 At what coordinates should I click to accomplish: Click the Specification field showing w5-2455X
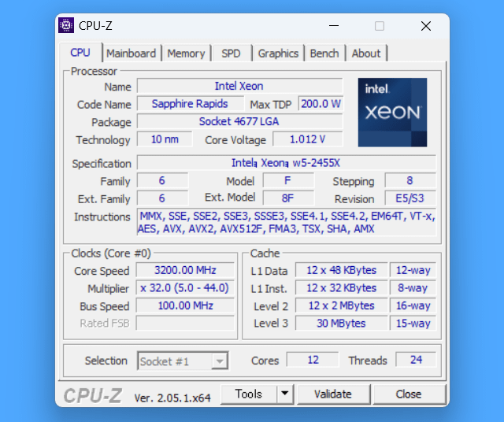click(x=286, y=163)
